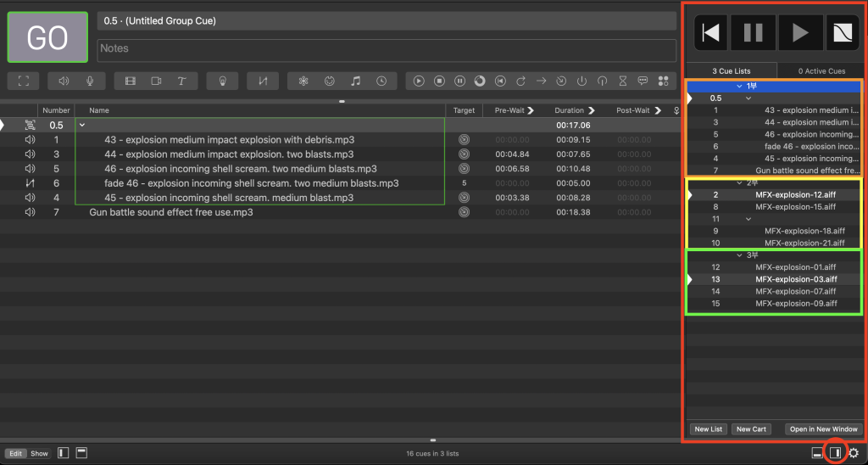Pause all cues in transport panel
Screen dimensions: 868x465
pos(754,33)
